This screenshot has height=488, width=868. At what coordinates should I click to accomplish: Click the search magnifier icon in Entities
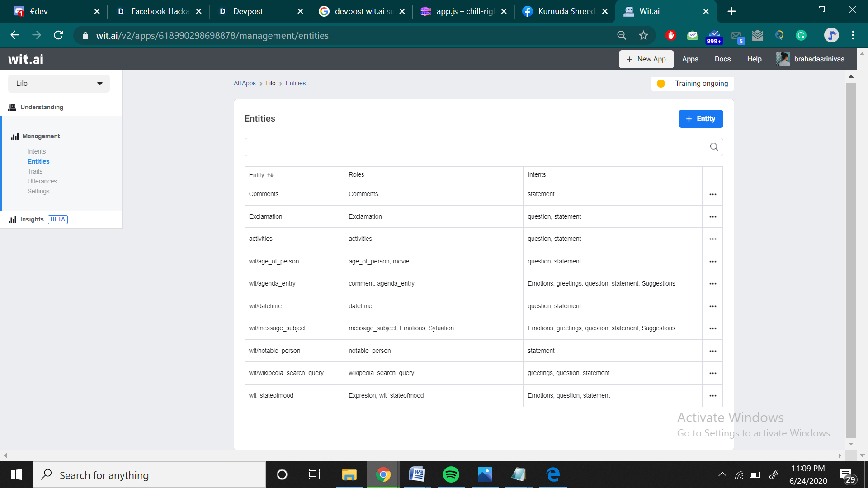click(x=714, y=147)
